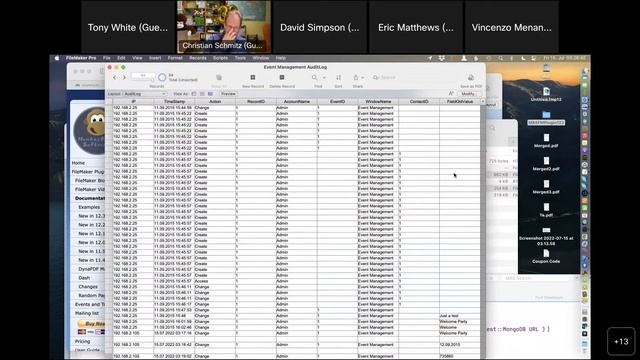This screenshot has height=360, width=640.
Task: Open the Pricing link in website sidebar
Action: click(x=82, y=341)
